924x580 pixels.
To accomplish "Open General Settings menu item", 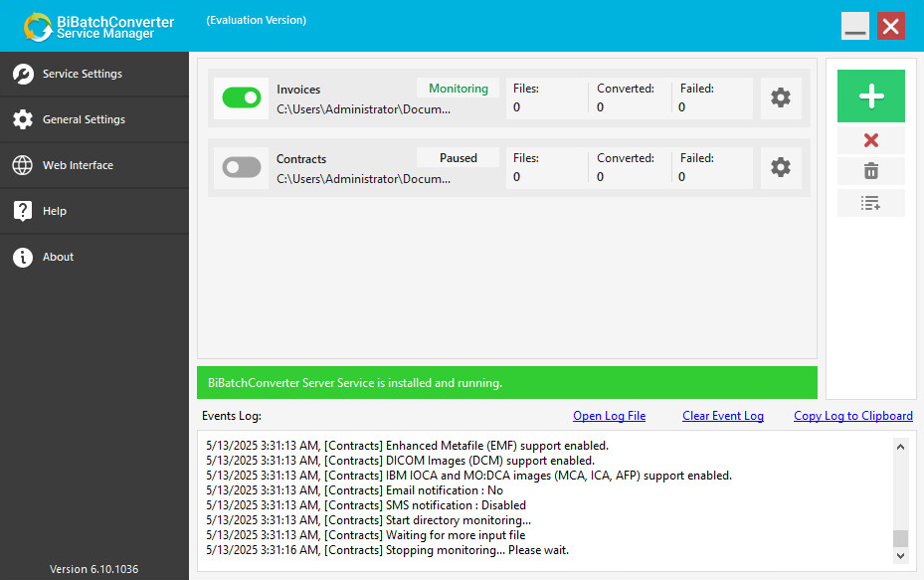I will pyautogui.click(x=94, y=119).
